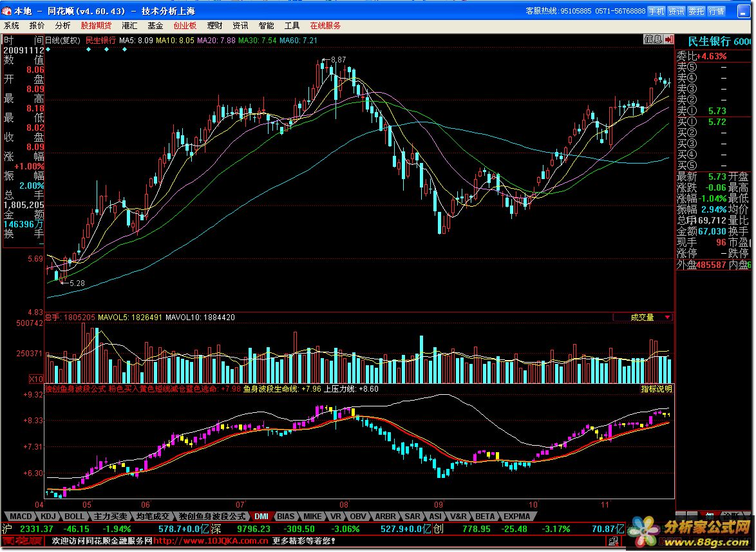Switch to the KDJ indicator tab
Viewport: 756px width, 552px height.
[x=48, y=517]
